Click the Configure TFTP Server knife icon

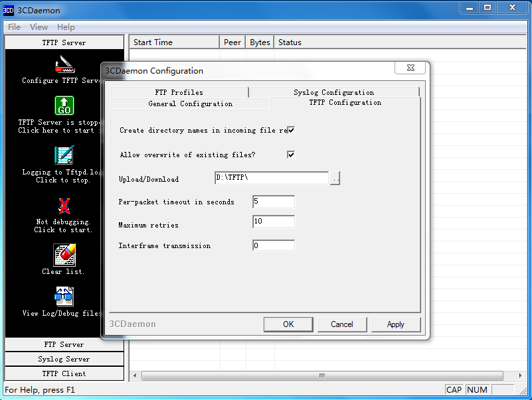pyautogui.click(x=64, y=65)
